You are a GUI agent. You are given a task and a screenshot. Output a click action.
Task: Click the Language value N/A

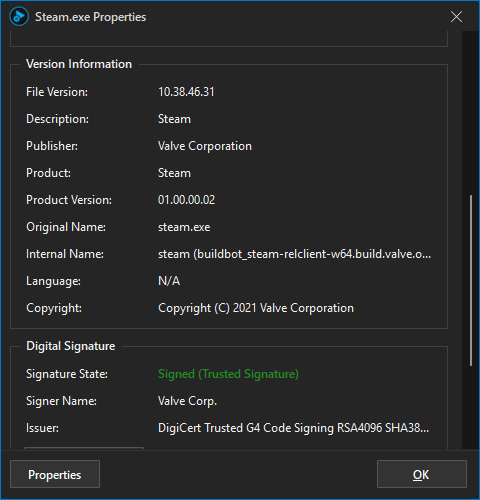coord(169,281)
